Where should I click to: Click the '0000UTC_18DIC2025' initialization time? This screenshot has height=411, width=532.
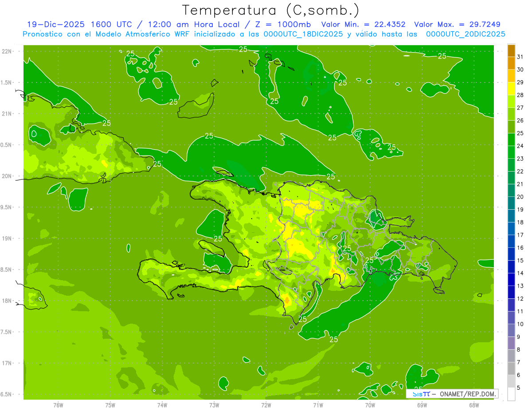(x=303, y=34)
